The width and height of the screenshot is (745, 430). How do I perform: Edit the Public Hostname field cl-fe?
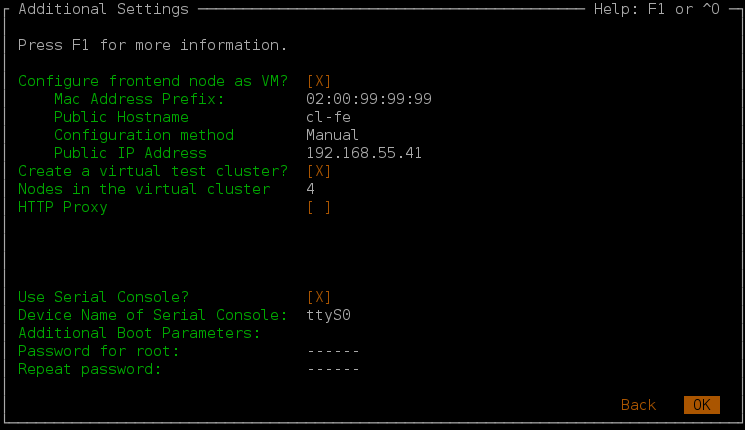328,117
